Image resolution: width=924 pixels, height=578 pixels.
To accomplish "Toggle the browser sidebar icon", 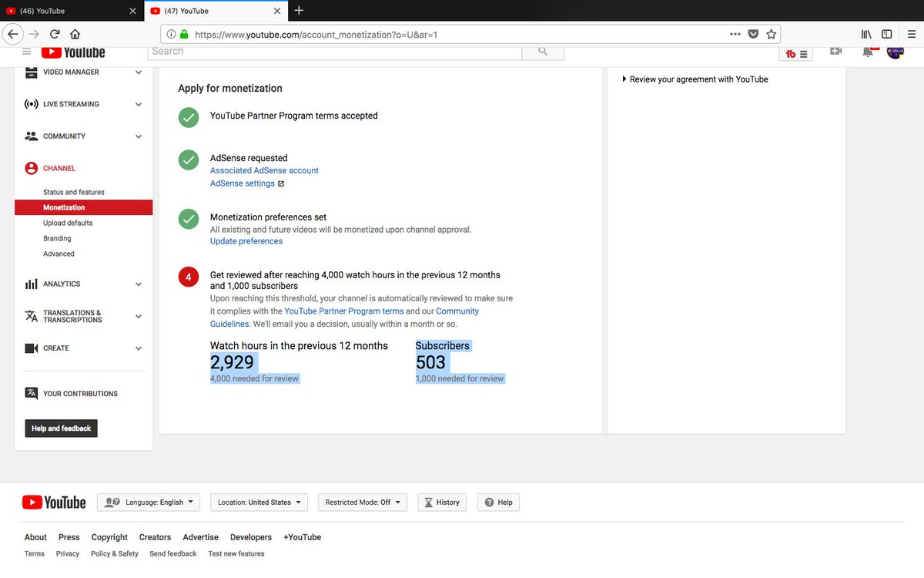I will [887, 34].
